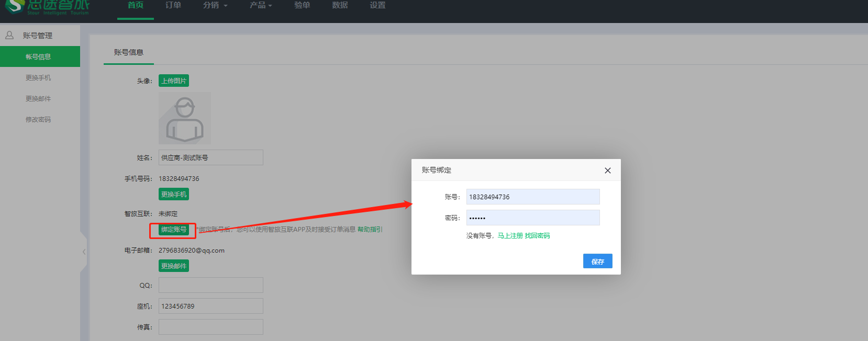Collapse the left sidebar with arrow handle
The image size is (868, 341).
(x=84, y=252)
